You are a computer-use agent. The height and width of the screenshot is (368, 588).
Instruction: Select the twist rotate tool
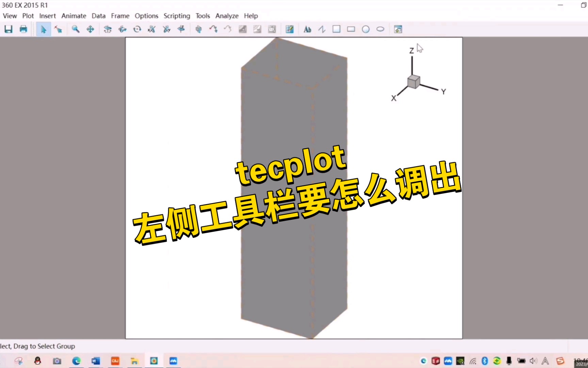pyautogui.click(x=137, y=29)
